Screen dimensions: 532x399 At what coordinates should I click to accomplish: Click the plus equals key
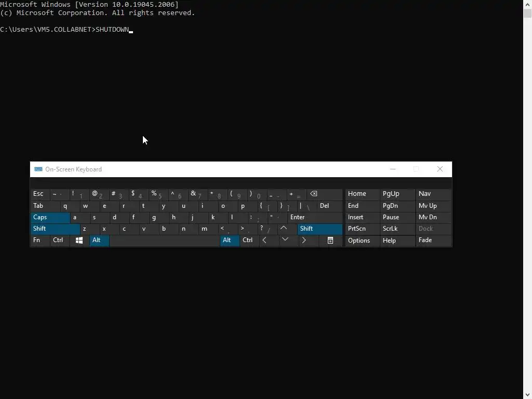point(297,194)
